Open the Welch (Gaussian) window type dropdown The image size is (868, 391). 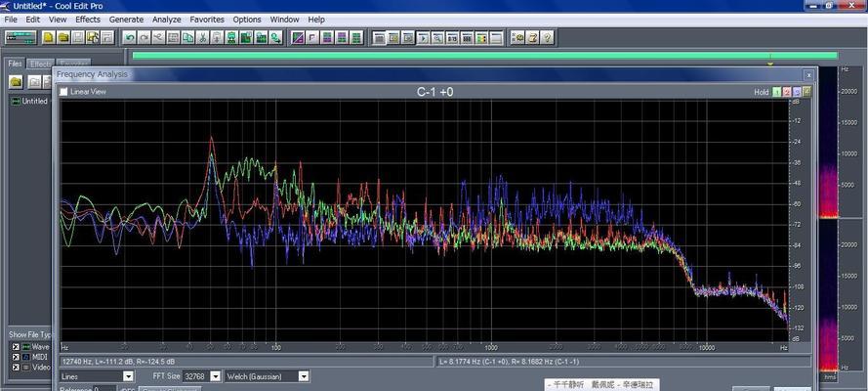pos(304,376)
